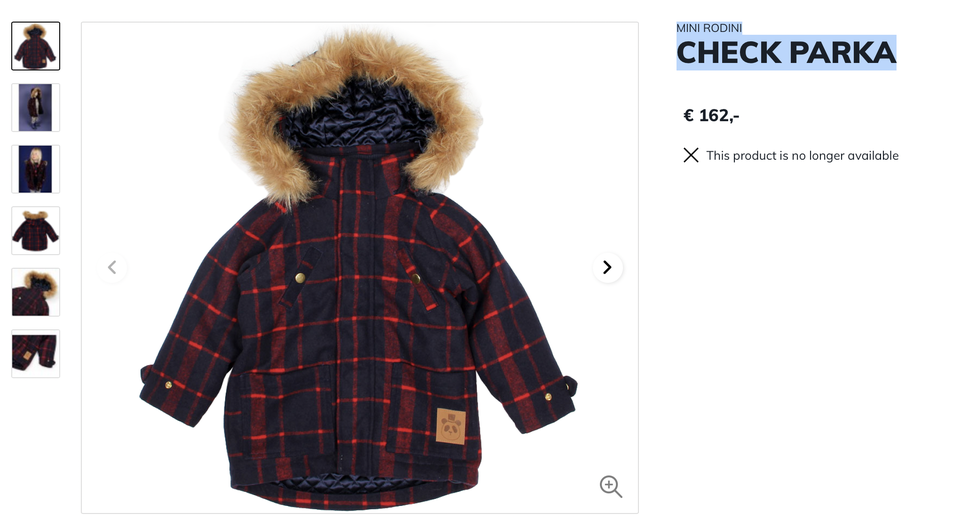Image resolution: width=960 pixels, height=529 pixels.
Task: Open the MINI RODINI brand link
Action: click(709, 28)
